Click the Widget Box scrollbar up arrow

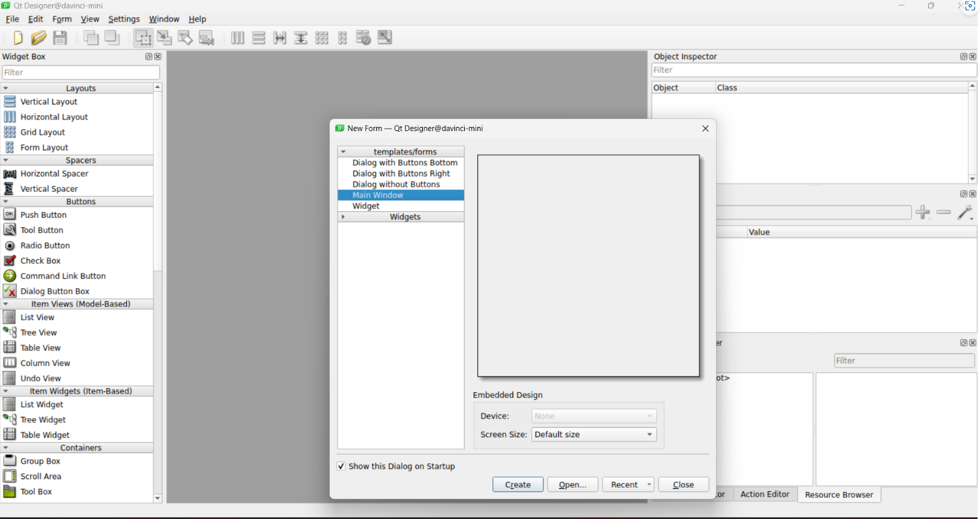(x=158, y=87)
